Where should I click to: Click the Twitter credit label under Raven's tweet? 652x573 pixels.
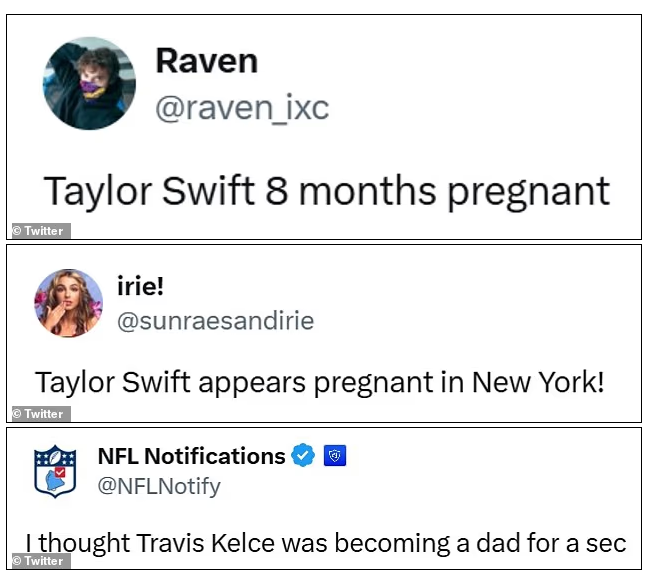point(41,231)
